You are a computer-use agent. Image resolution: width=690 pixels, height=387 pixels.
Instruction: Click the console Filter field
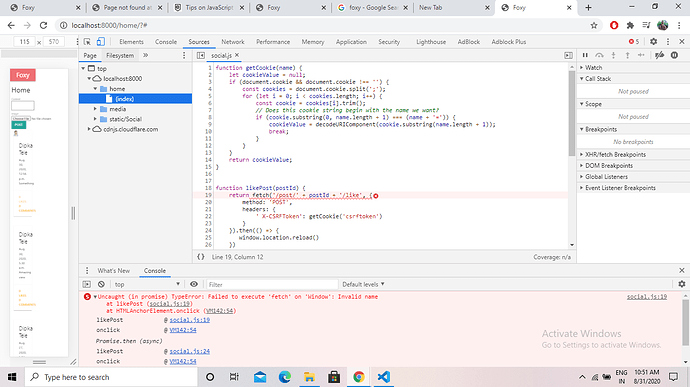point(272,284)
